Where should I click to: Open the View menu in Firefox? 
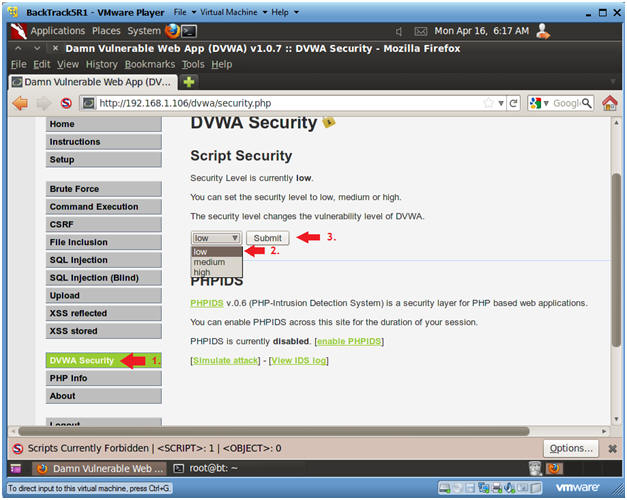(x=68, y=64)
